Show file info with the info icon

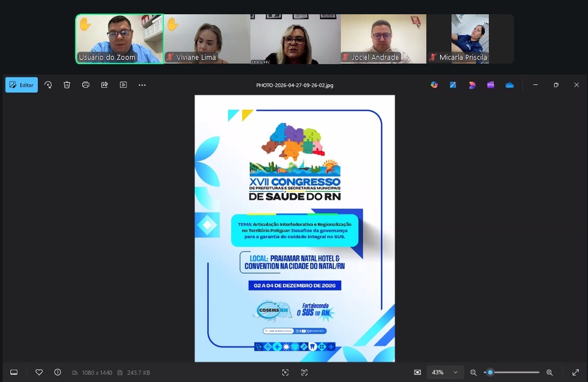pos(58,372)
